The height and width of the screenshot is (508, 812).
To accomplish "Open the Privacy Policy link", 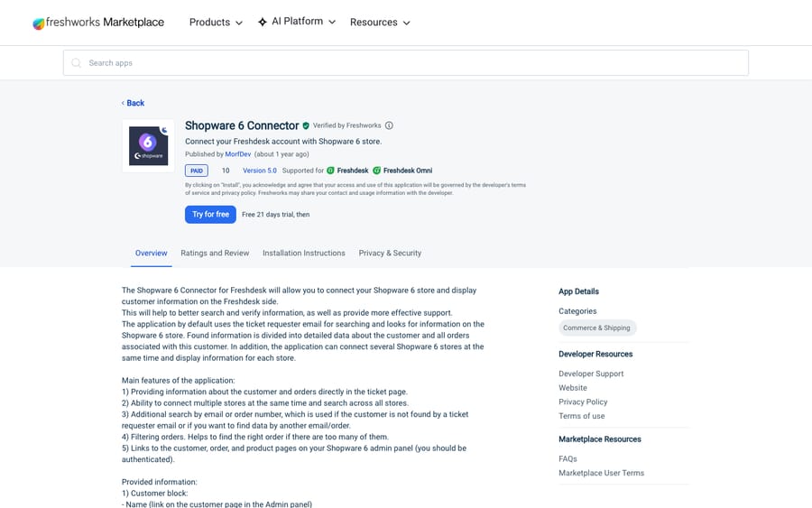I will 583,402.
